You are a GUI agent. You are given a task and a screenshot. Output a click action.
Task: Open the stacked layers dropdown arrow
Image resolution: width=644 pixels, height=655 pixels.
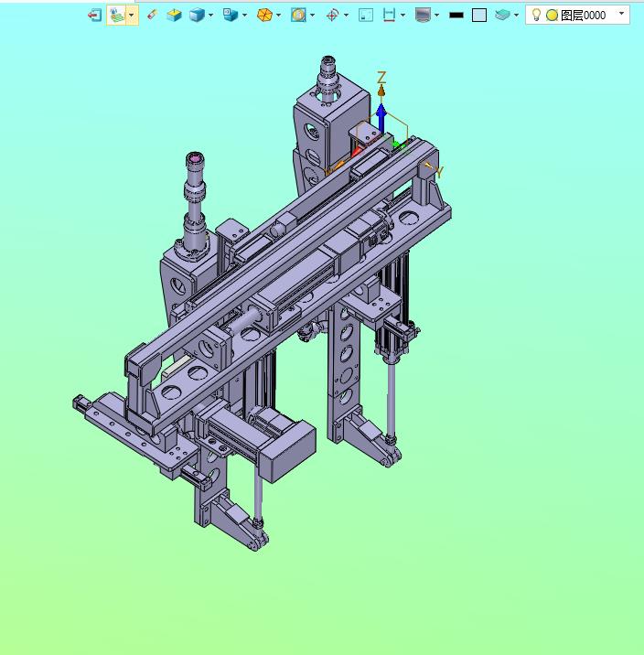click(x=517, y=16)
